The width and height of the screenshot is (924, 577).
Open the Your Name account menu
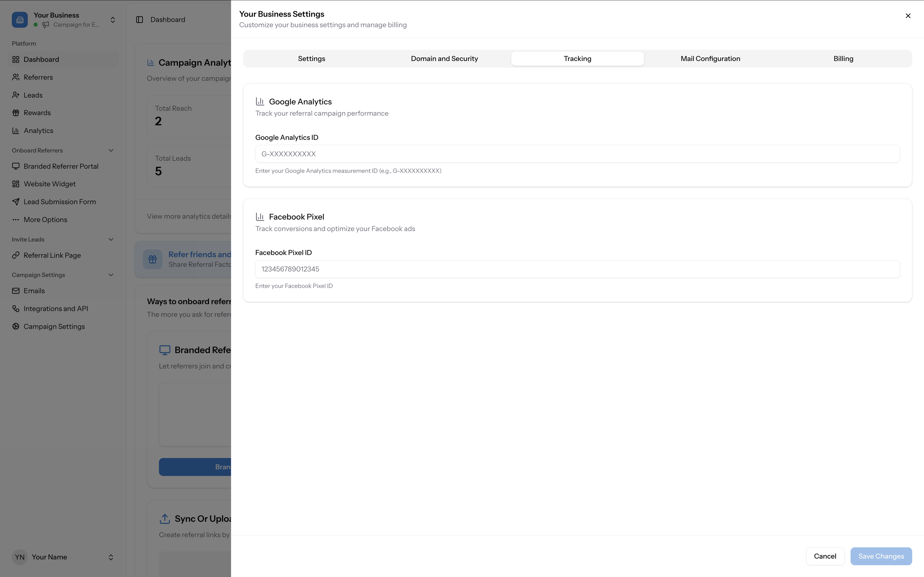click(x=111, y=557)
